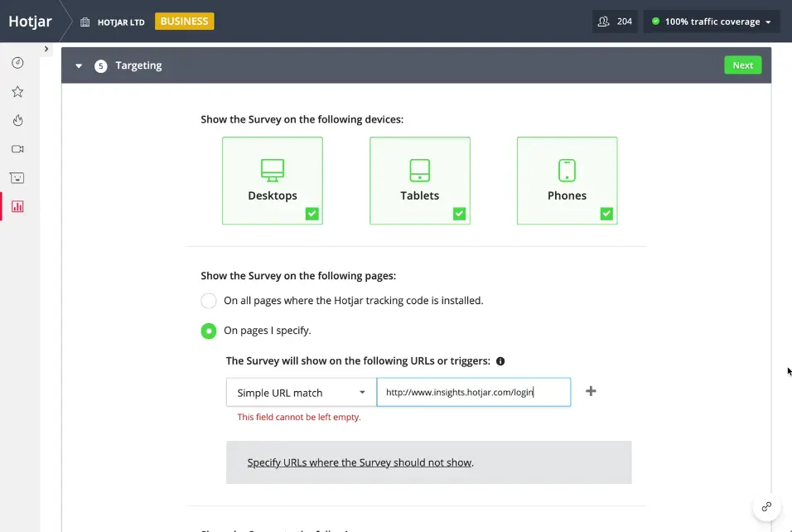The width and height of the screenshot is (792, 532).
Task: Add a URL with the plus button
Action: 591,391
